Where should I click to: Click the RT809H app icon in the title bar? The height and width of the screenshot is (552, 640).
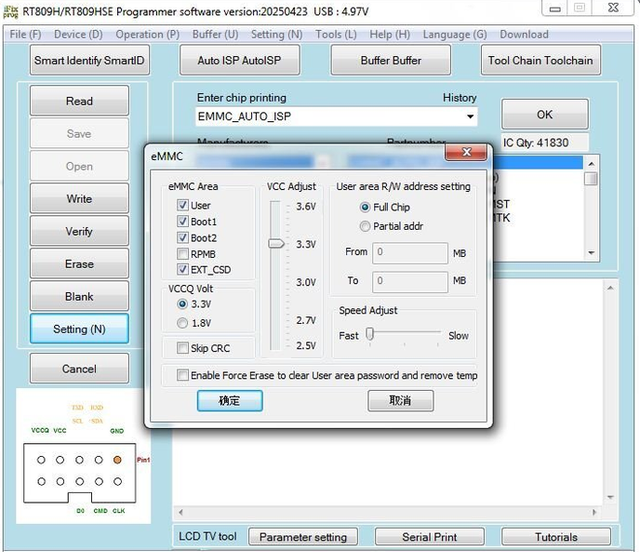10,11
